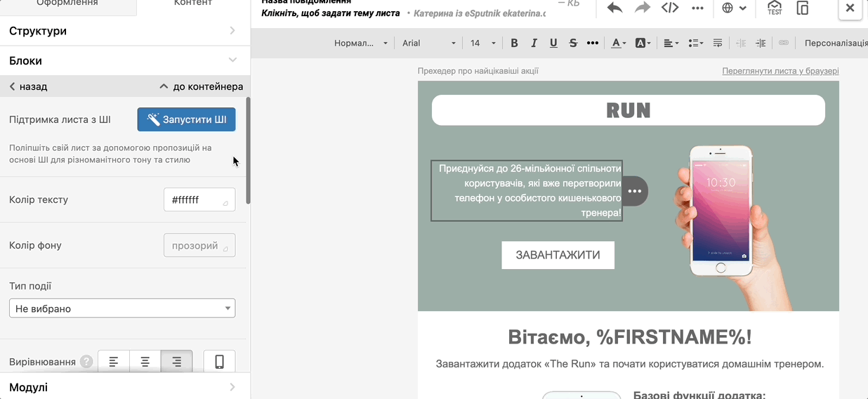Open the text color #ffffff picker

(199, 199)
